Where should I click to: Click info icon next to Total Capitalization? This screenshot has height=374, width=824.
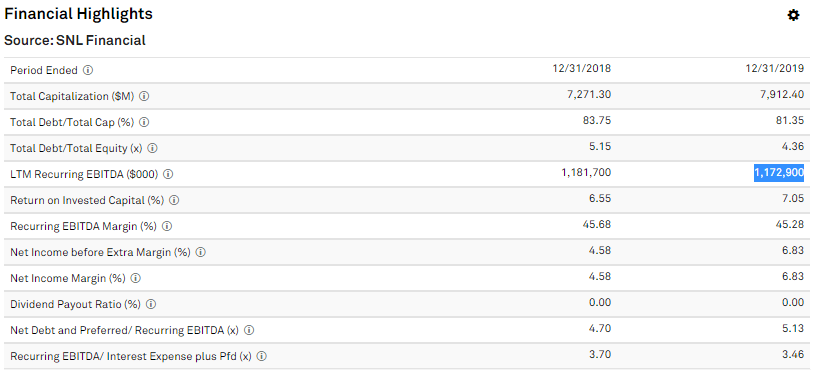coord(144,97)
